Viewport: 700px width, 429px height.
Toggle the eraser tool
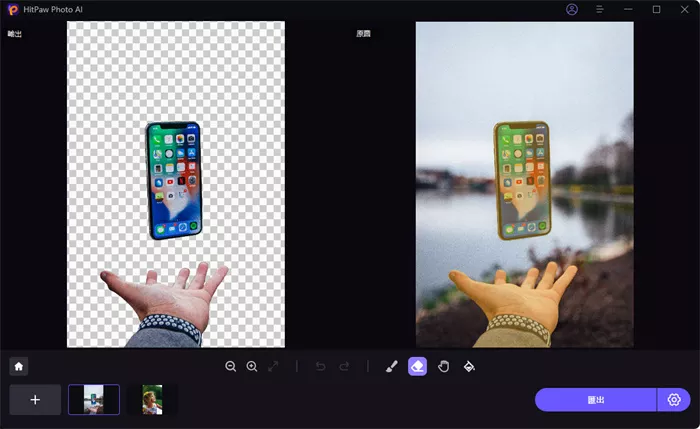[417, 366]
